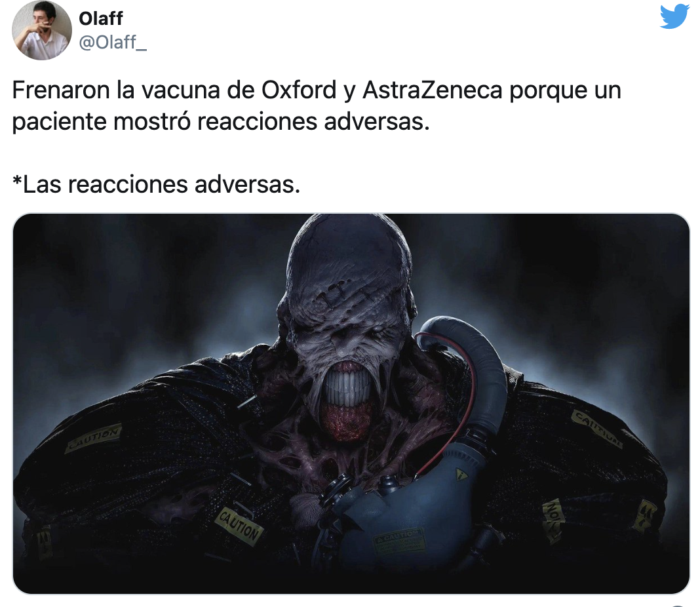Click the blue Twitter bird logo
Screen dimensions: 700x607
(674, 16)
